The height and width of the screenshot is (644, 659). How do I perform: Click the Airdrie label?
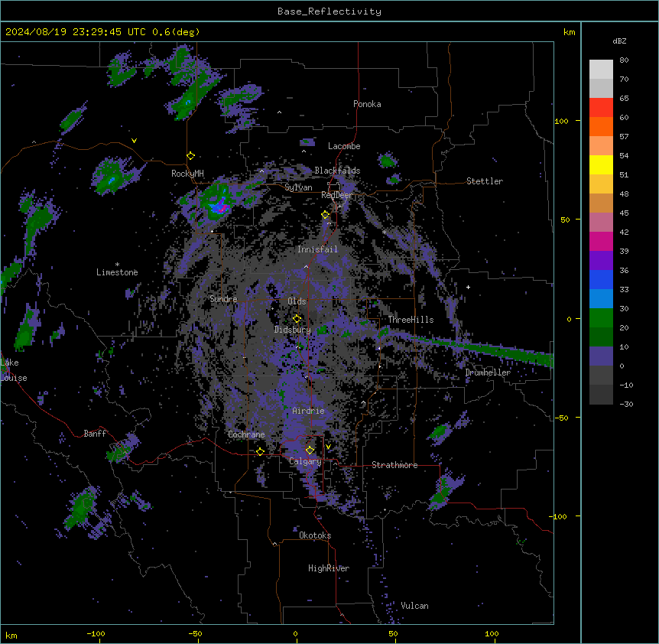pos(308,411)
